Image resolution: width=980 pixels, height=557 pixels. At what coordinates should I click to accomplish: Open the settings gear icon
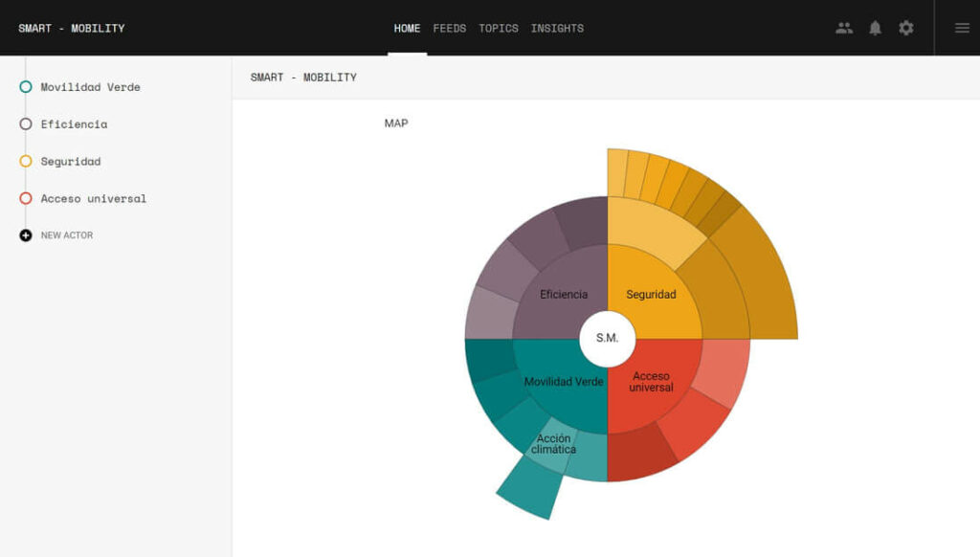click(x=905, y=28)
